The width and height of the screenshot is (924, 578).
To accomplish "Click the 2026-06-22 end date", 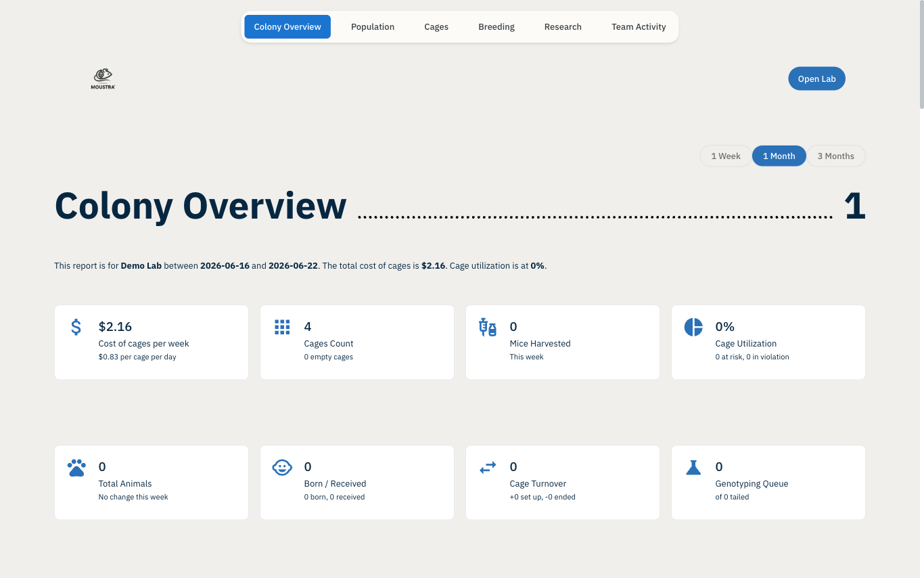I will [x=293, y=266].
